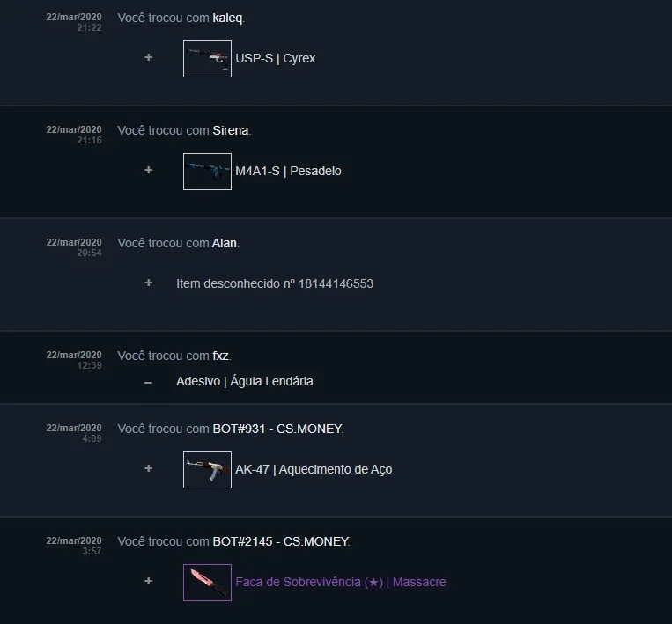Select purple Faca de Sobrevivência Massacre name

(340, 582)
